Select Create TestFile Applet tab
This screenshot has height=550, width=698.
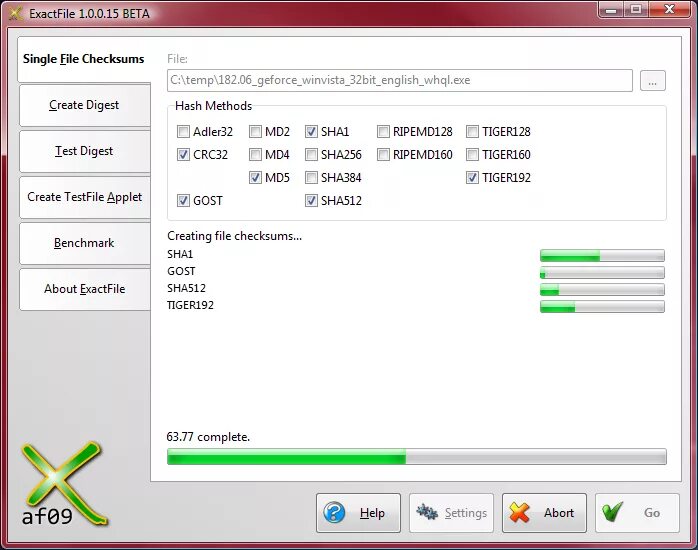point(85,197)
